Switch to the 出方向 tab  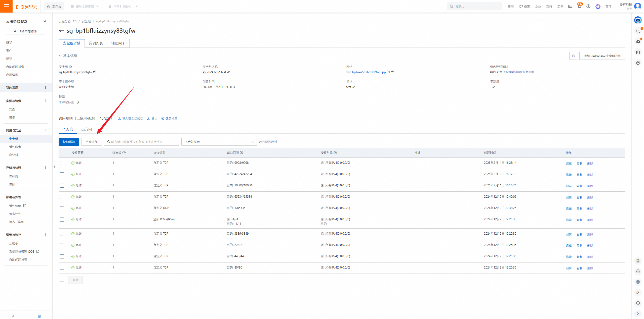(87, 129)
